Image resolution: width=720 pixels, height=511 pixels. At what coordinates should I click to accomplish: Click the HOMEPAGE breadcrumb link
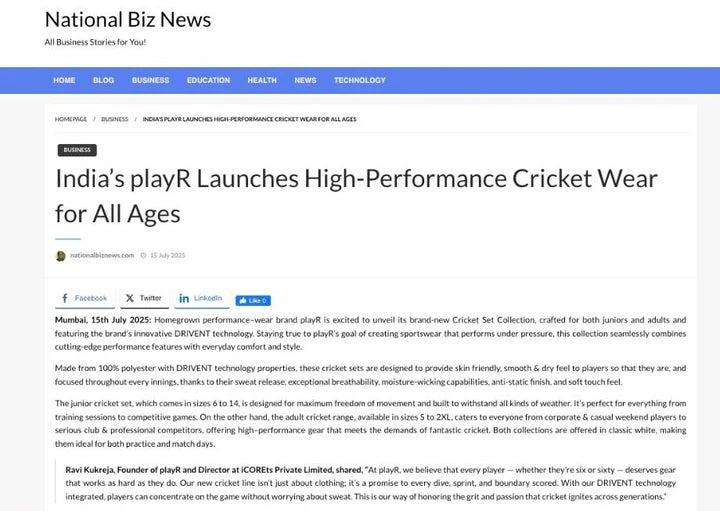[71, 119]
